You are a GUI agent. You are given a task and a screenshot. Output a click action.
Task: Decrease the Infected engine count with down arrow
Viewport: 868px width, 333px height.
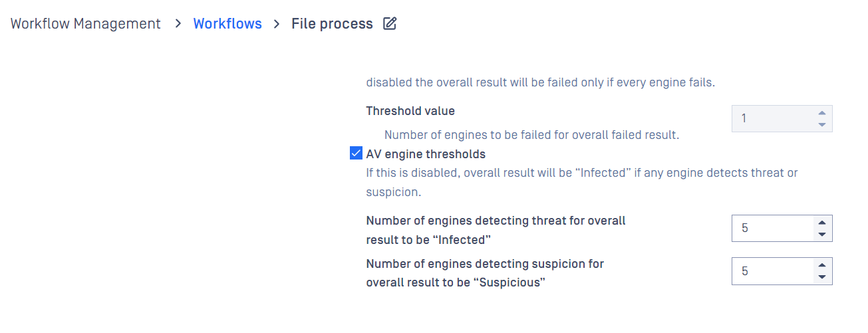822,234
